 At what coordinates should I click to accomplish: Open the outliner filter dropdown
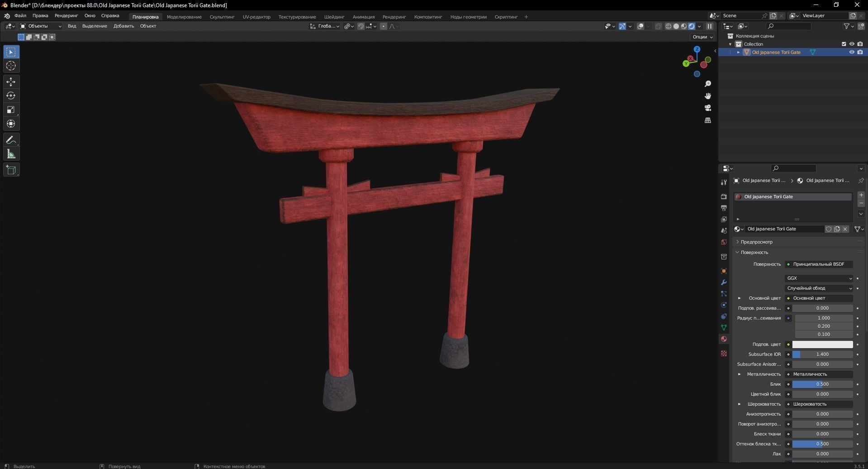pos(849,26)
